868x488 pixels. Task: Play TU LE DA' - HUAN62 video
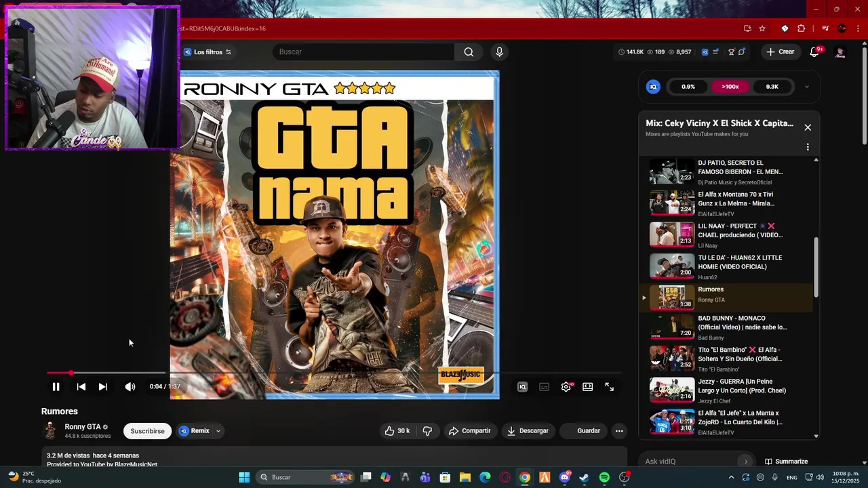coord(726,267)
